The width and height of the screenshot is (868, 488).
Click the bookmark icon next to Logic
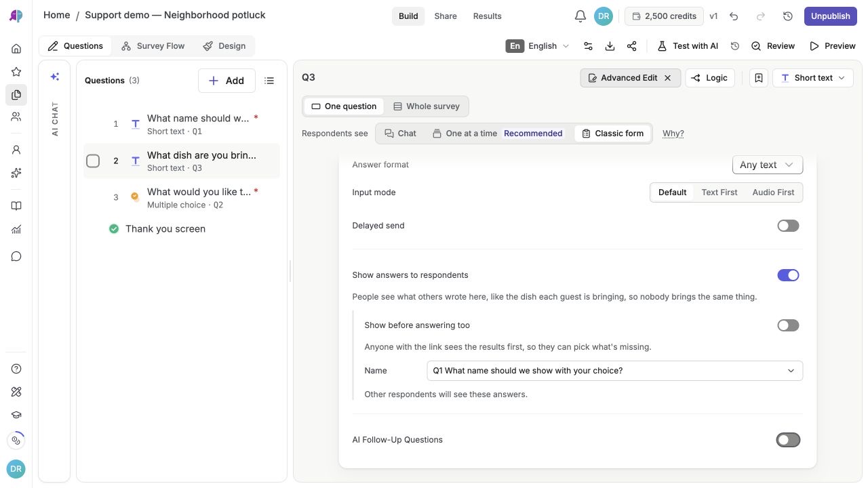(759, 78)
